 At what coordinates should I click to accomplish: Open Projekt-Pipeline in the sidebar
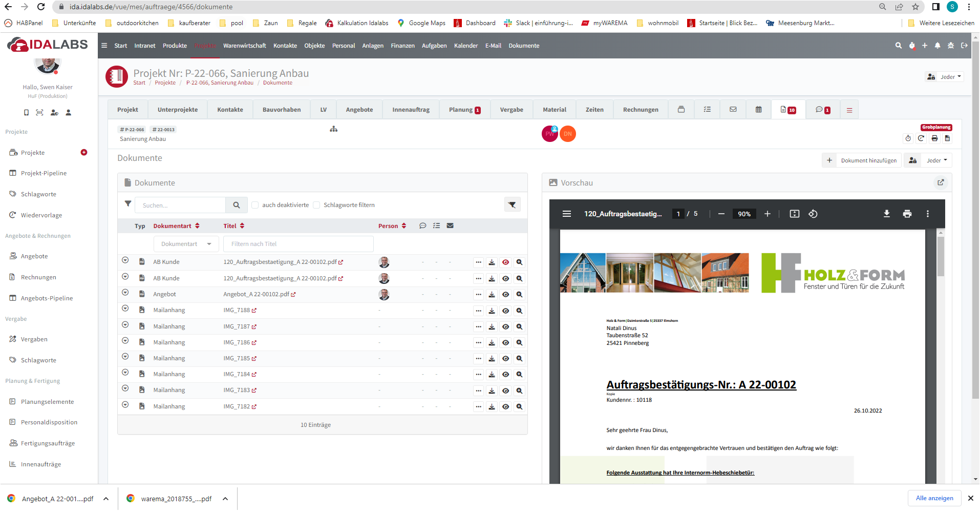pos(44,173)
